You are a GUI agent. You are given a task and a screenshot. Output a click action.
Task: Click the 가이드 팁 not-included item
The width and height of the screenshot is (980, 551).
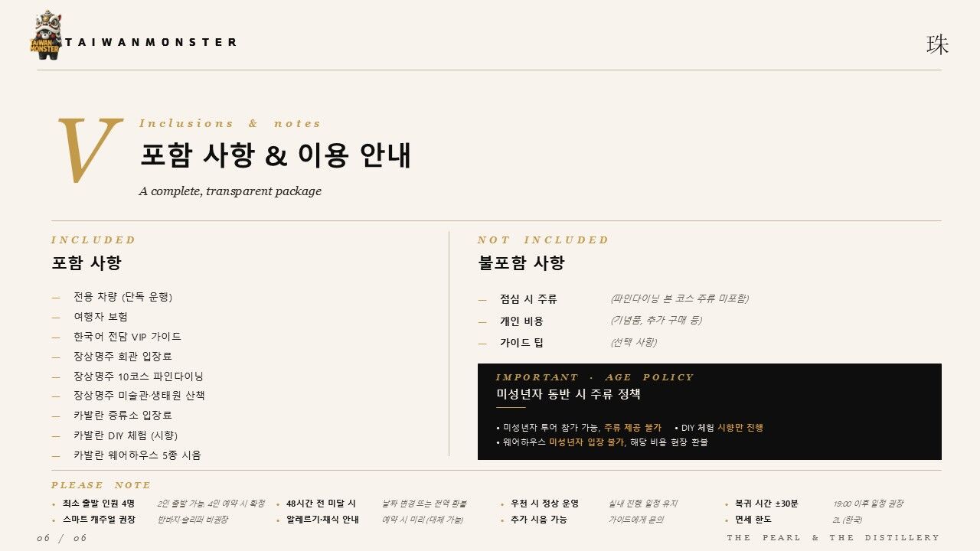521,343
